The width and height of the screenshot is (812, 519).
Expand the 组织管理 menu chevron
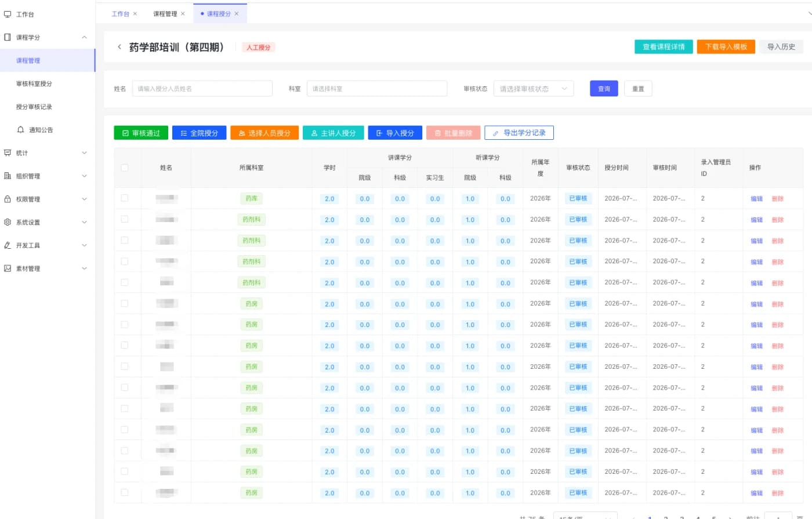(x=85, y=176)
